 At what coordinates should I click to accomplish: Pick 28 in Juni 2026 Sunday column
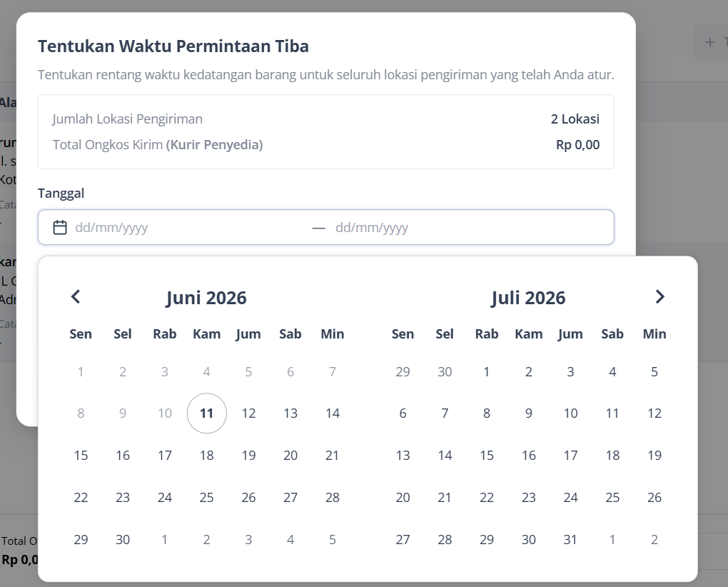(x=333, y=497)
